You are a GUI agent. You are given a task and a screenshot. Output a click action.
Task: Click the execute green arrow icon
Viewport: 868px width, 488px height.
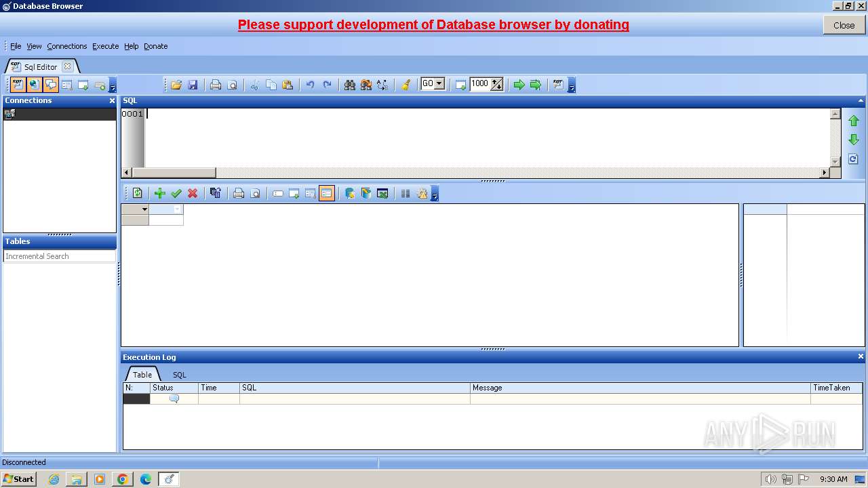519,85
